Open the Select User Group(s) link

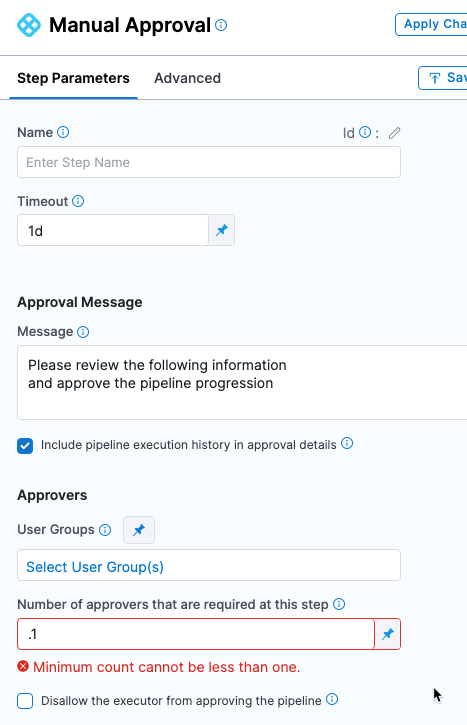point(95,567)
